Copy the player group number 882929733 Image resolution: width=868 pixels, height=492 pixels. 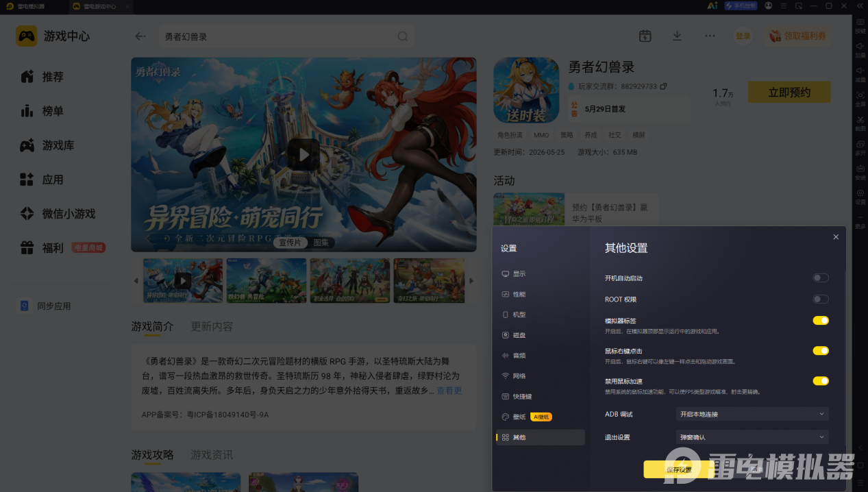[x=663, y=86]
